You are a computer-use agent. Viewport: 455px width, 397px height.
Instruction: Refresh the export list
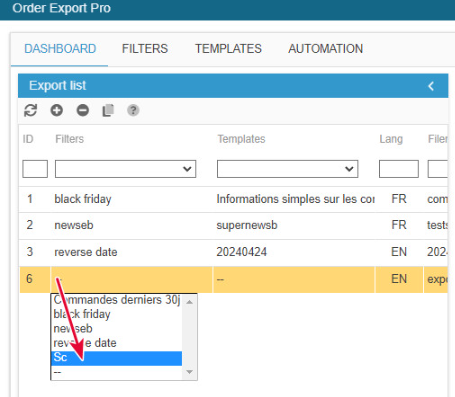(30, 110)
